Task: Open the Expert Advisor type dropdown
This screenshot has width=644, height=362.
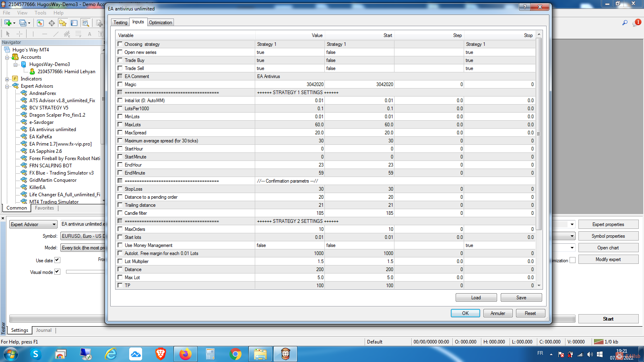Action: point(33,224)
